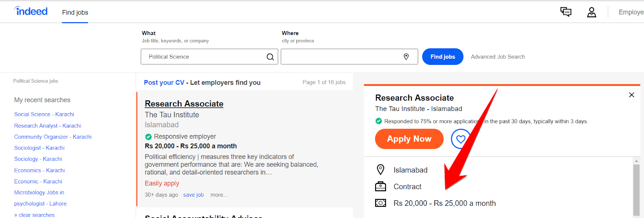Viewport: 644px width, 218px height.
Task: Click 'Easily apply' text on job card
Action: click(x=162, y=183)
